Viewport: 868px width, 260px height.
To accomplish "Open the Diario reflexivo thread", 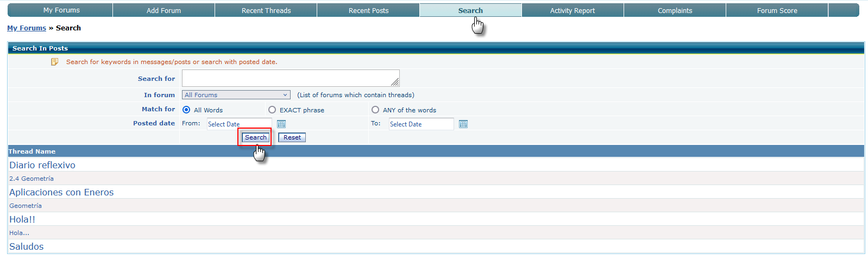I will pos(42,165).
